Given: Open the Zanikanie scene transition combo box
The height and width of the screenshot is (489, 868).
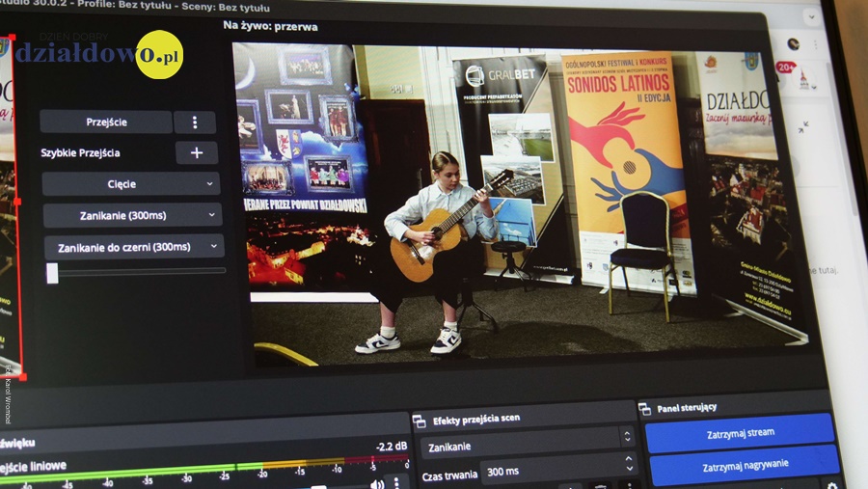Looking at the screenshot, I should coord(527,445).
